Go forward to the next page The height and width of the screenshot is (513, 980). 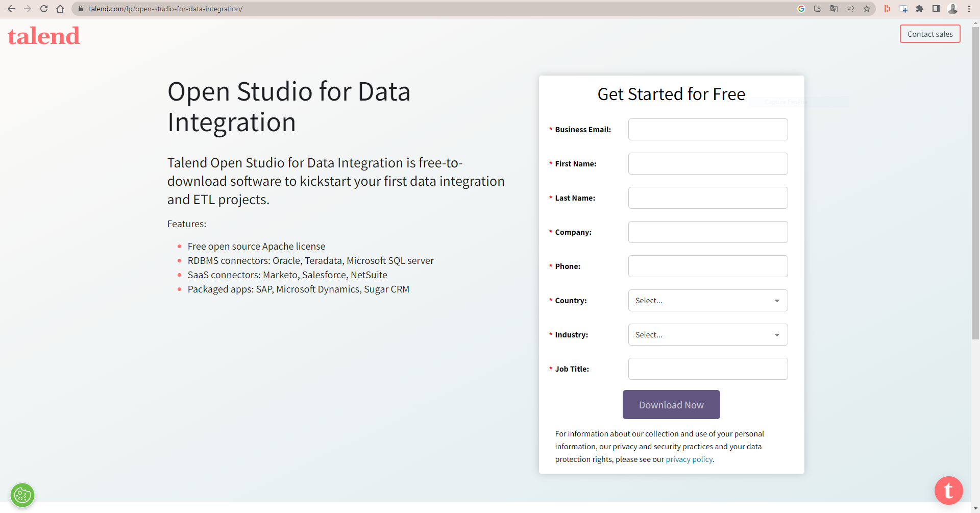[28, 9]
